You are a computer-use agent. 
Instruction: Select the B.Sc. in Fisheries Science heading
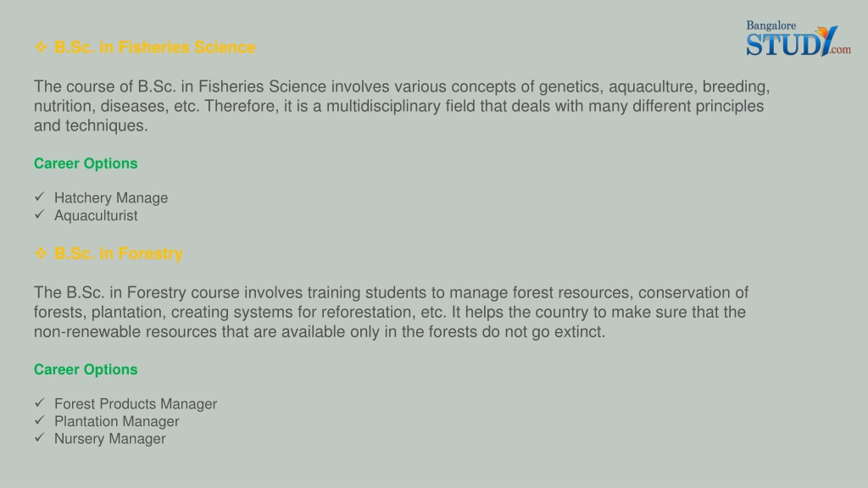coord(155,47)
